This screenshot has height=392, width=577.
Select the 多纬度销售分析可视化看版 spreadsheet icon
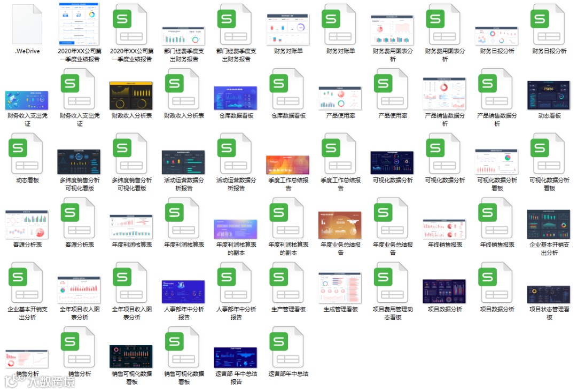[x=131, y=154]
